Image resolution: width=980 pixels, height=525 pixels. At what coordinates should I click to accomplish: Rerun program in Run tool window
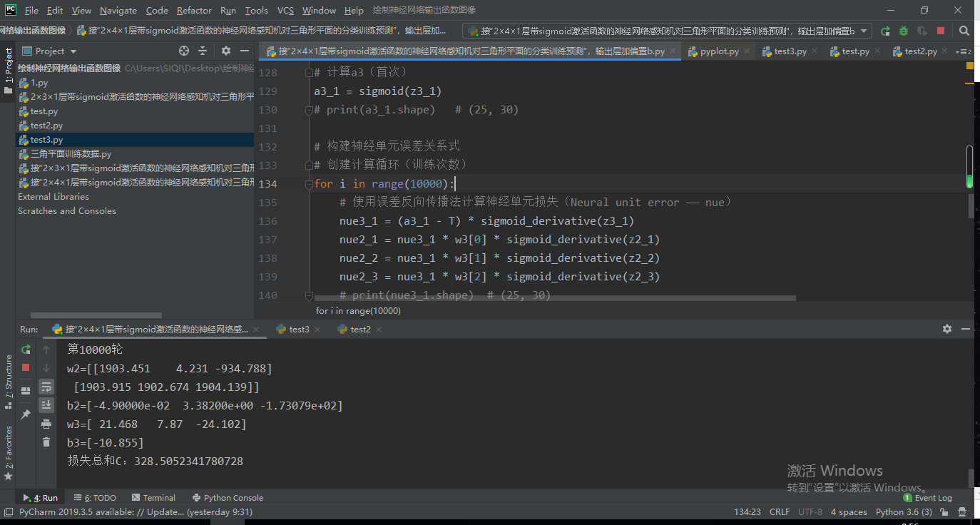(26, 350)
